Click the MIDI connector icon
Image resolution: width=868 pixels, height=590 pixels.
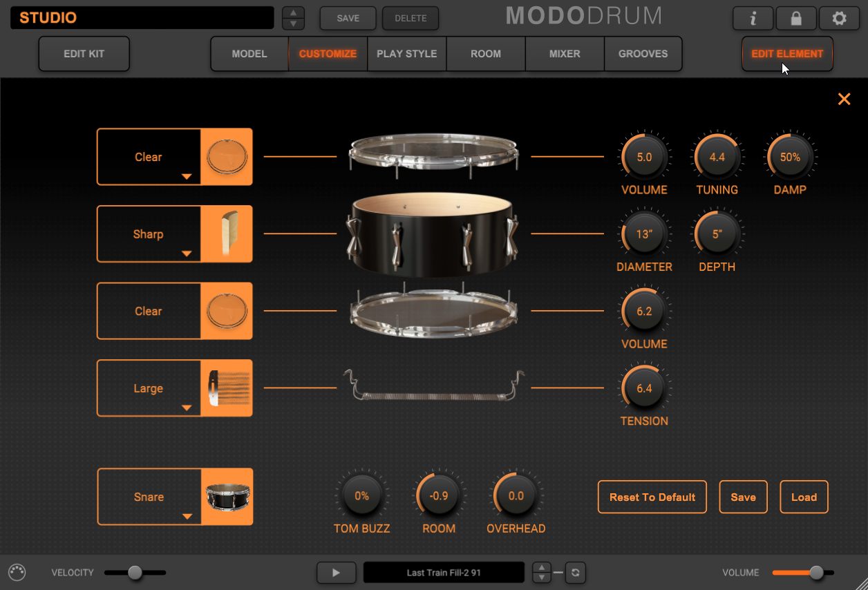(17, 572)
